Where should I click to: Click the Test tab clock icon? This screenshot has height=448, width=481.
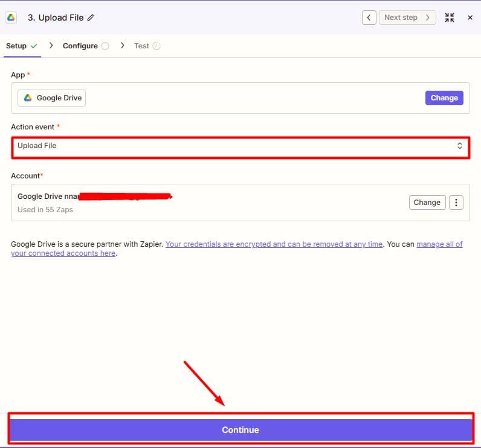pyautogui.click(x=156, y=46)
